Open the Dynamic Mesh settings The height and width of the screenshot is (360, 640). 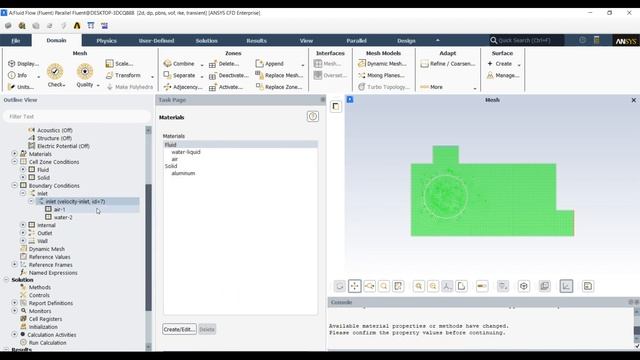coord(382,64)
